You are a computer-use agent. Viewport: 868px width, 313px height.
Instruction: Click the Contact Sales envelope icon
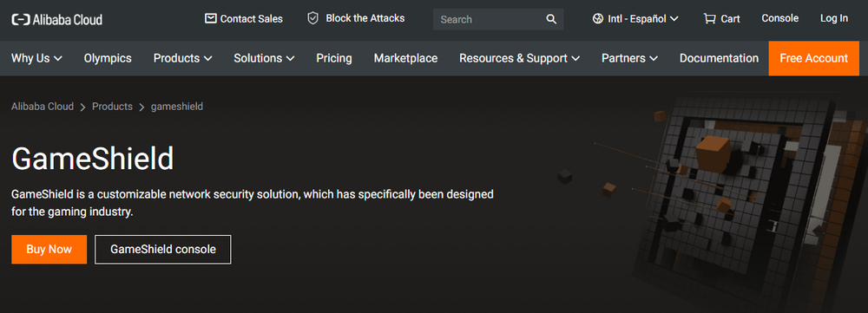210,19
